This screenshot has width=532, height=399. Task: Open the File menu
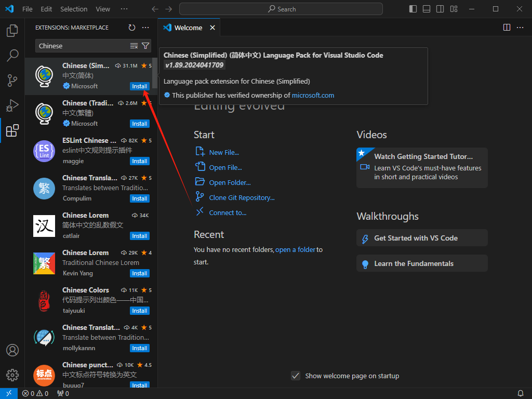click(28, 9)
